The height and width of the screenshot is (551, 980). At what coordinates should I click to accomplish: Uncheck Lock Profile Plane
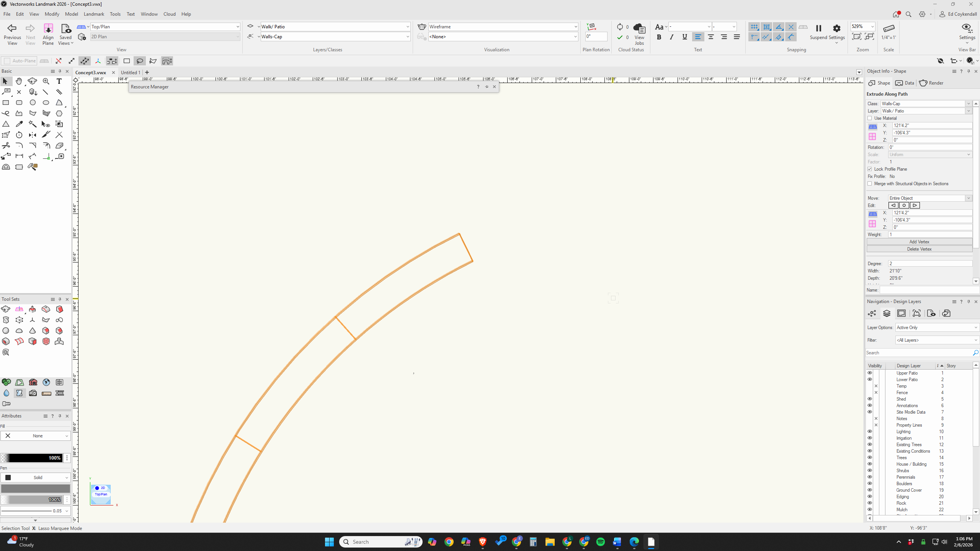pyautogui.click(x=870, y=169)
